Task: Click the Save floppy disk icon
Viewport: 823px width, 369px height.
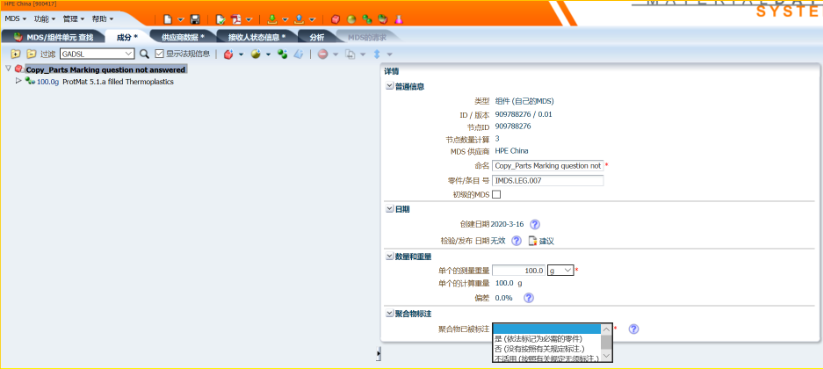Action: [195, 19]
